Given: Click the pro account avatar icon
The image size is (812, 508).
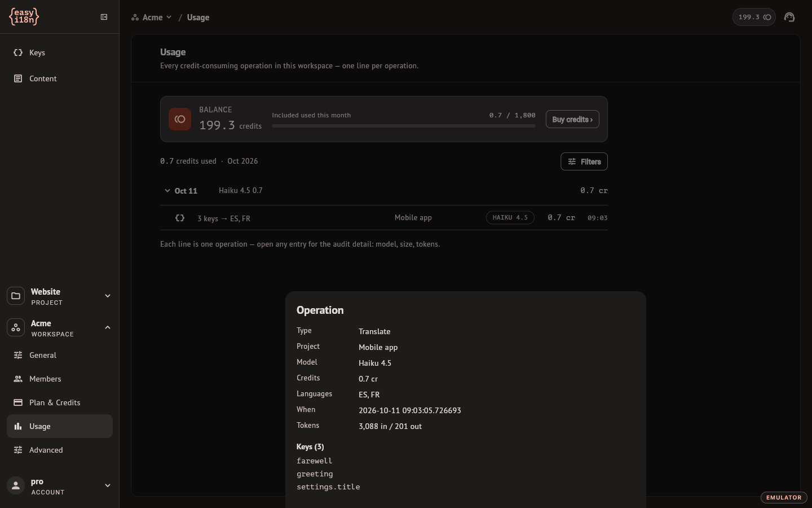Looking at the screenshot, I should (x=16, y=485).
